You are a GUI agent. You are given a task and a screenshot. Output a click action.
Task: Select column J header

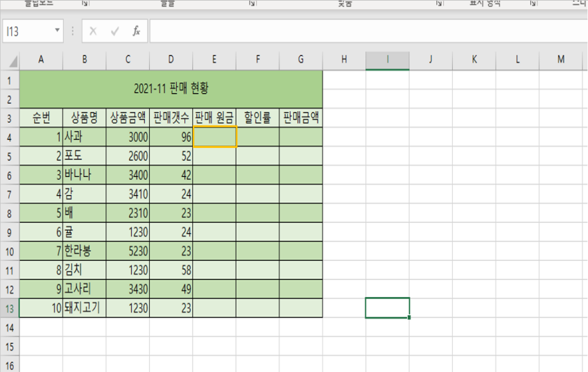[431, 59]
